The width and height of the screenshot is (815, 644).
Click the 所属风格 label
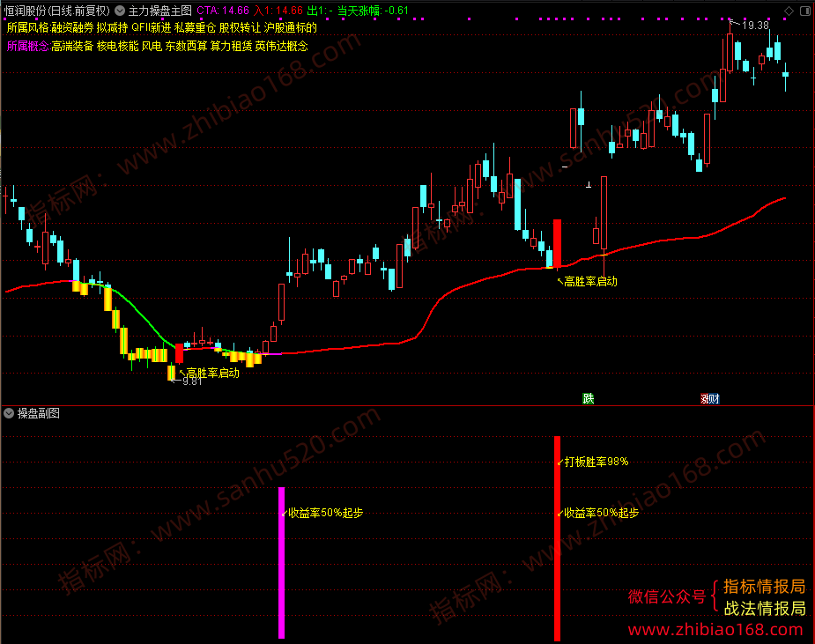(x=27, y=27)
